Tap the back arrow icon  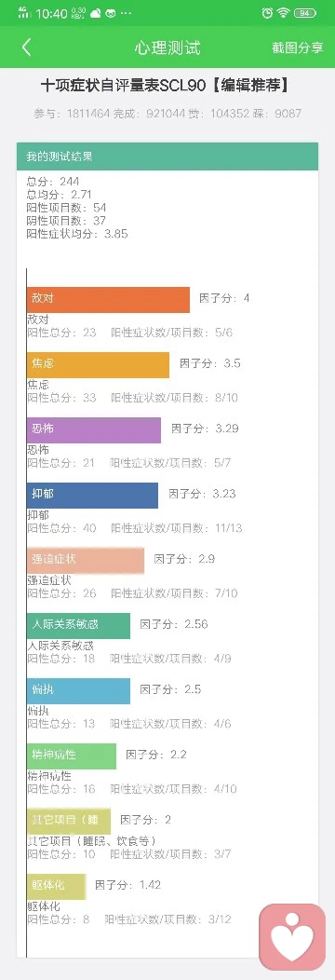pos(26,48)
